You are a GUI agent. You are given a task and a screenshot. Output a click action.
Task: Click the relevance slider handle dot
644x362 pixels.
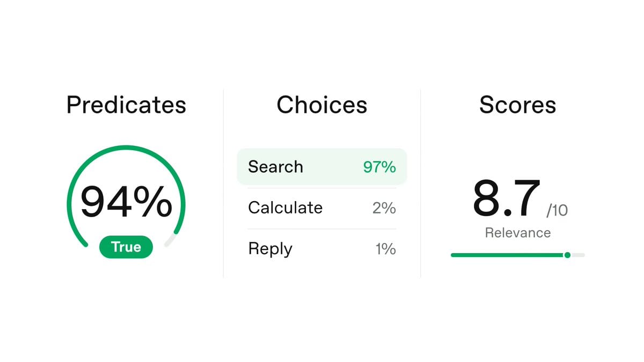pos(567,255)
